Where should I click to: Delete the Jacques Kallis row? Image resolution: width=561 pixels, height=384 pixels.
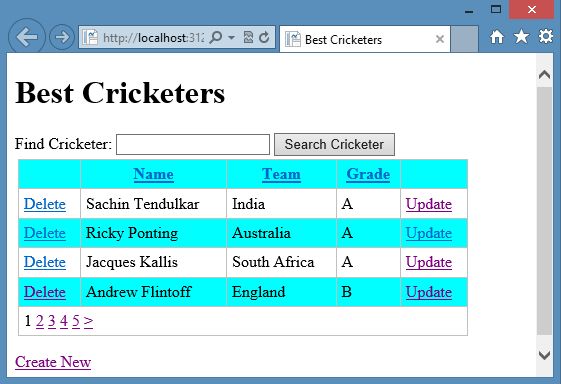(x=45, y=262)
